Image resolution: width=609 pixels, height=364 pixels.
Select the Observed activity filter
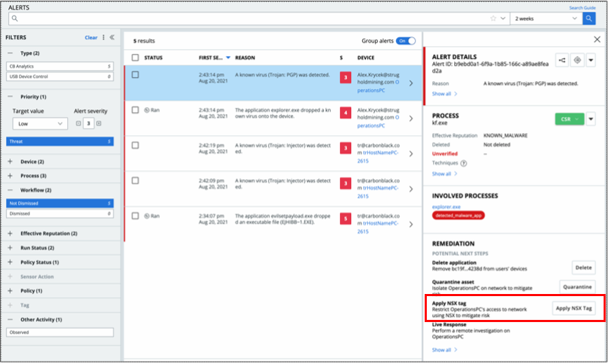tap(60, 332)
